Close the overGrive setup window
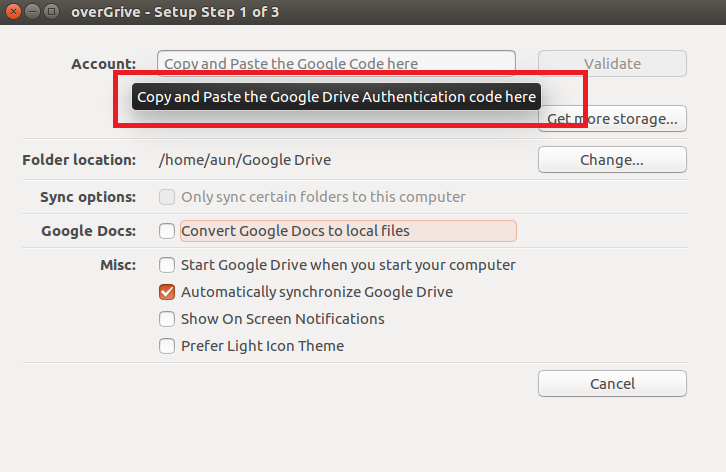Image resolution: width=726 pixels, height=472 pixels. click(x=13, y=11)
